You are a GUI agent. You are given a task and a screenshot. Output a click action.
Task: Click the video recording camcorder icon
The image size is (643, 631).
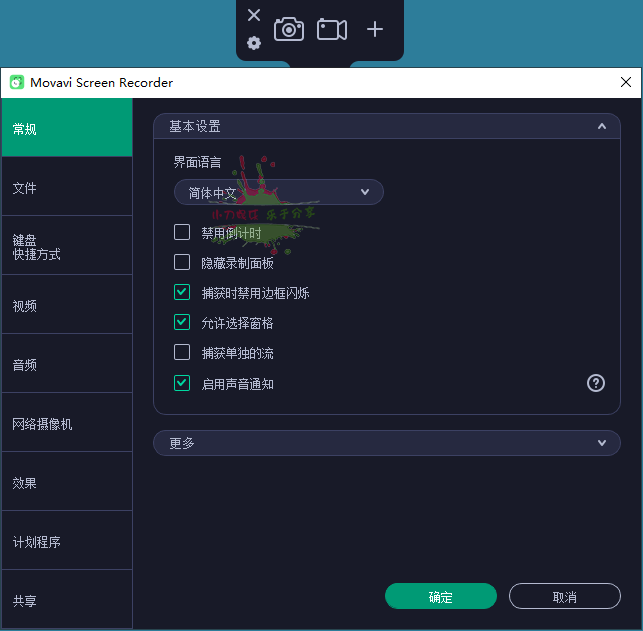click(x=332, y=29)
